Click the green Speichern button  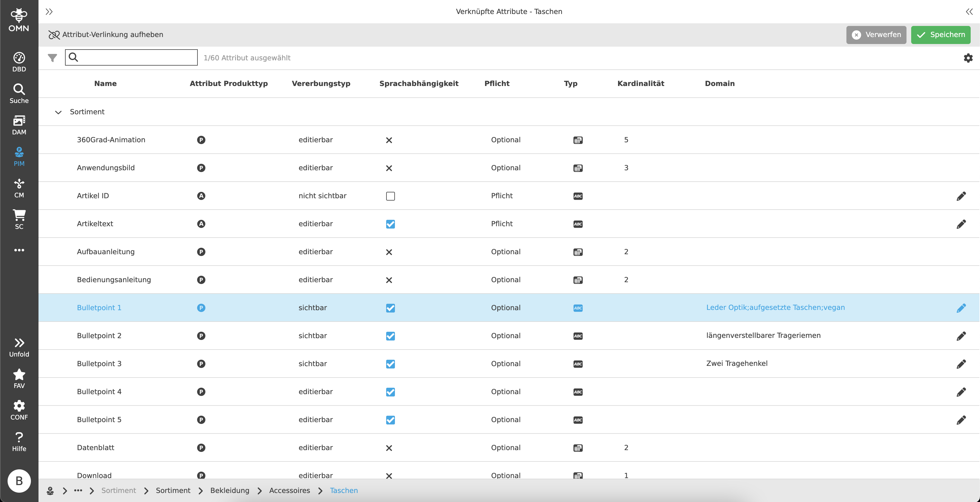tap(940, 35)
